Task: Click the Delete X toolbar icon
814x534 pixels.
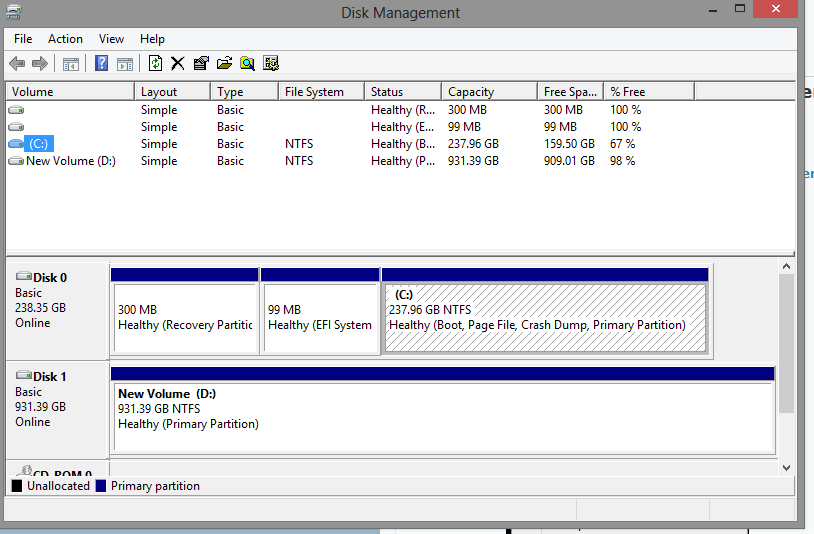Action: pyautogui.click(x=178, y=63)
